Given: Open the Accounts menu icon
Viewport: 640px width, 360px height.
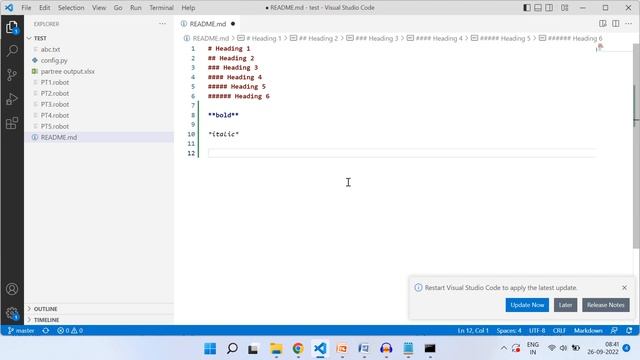Looking at the screenshot, I should pyautogui.click(x=12, y=289).
